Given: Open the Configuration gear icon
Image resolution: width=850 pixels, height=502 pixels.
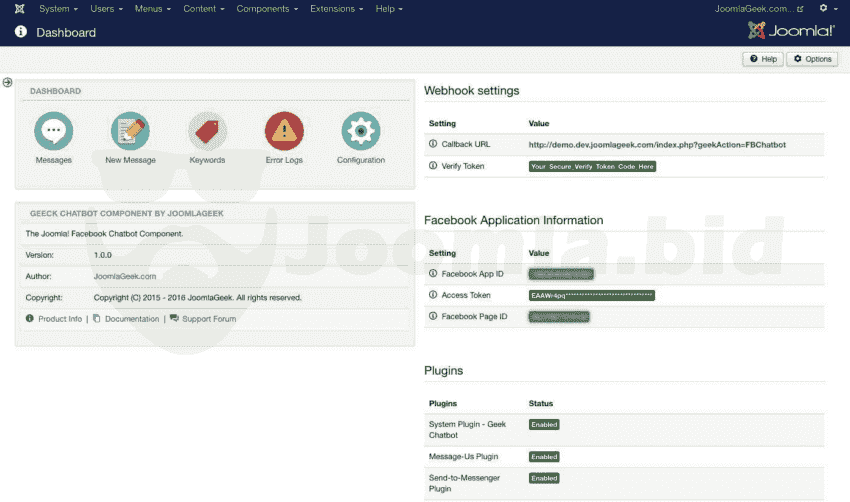Looking at the screenshot, I should (x=360, y=131).
